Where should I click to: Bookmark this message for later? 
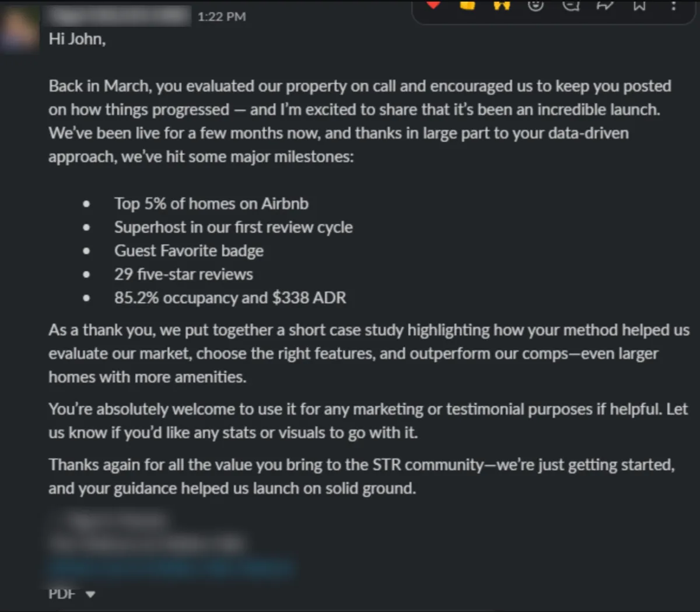639,5
